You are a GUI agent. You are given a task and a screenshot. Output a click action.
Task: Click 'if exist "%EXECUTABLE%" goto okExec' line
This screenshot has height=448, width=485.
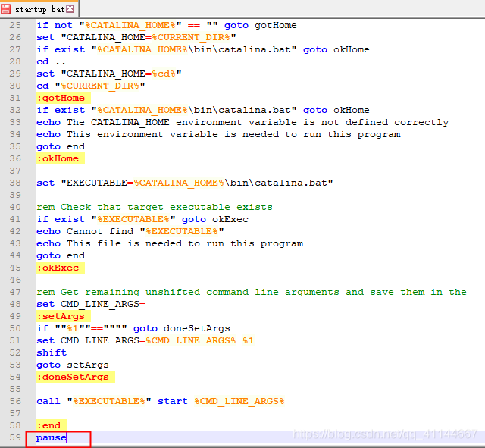(x=142, y=219)
